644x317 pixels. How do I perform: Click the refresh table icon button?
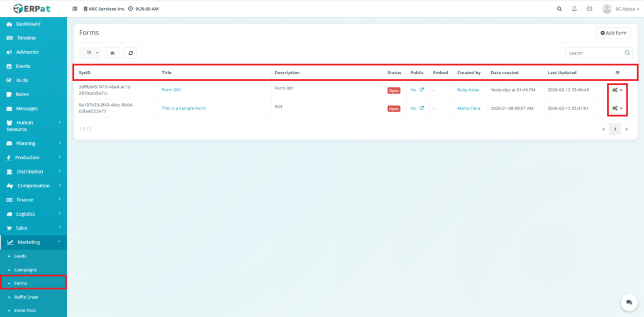coord(130,53)
